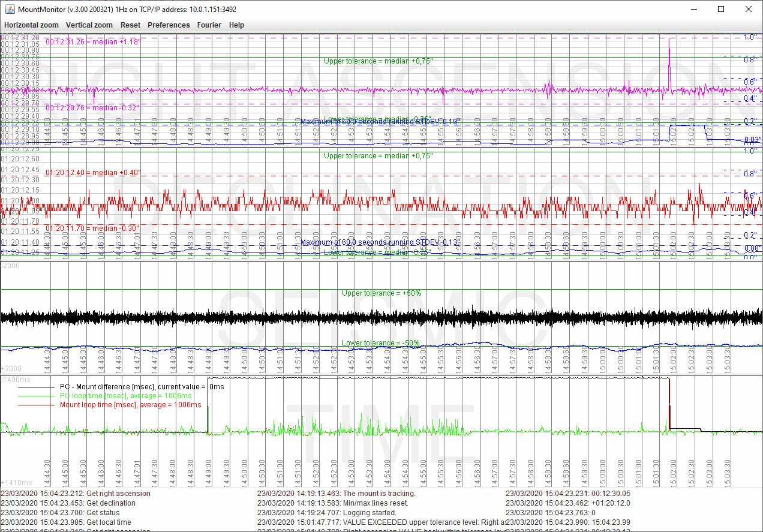
Task: Close the MountMonitor window
Action: click(749, 9)
